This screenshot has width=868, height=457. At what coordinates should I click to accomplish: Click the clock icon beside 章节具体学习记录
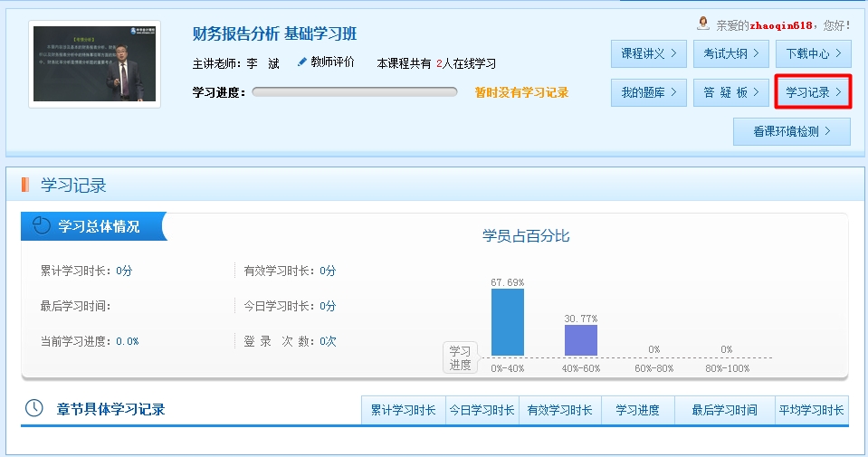34,408
